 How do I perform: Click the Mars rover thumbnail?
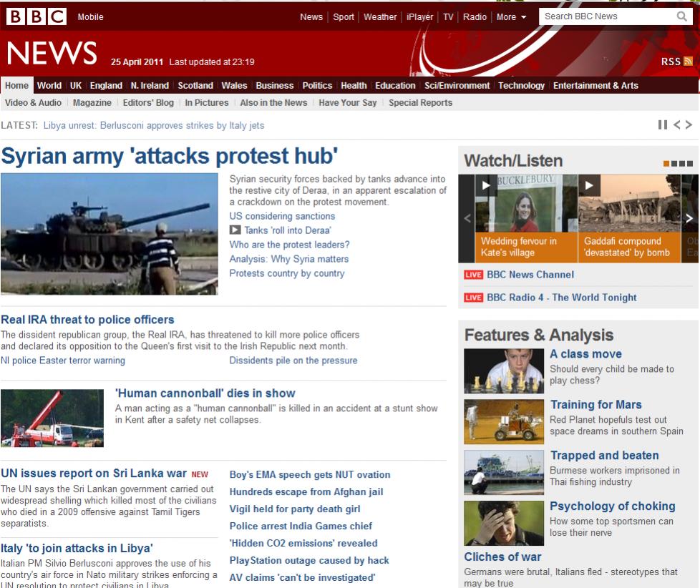pyautogui.click(x=504, y=421)
